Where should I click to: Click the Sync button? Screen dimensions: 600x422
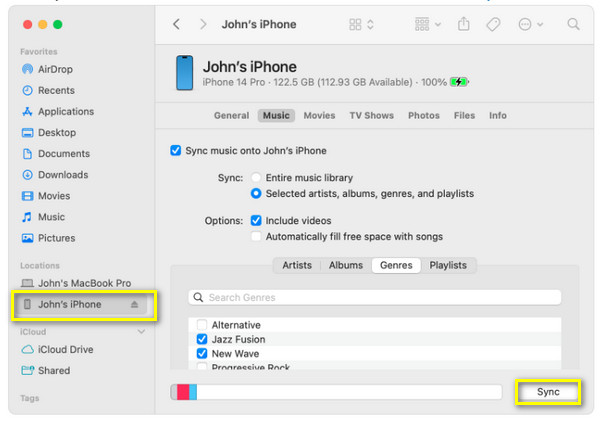pos(548,392)
